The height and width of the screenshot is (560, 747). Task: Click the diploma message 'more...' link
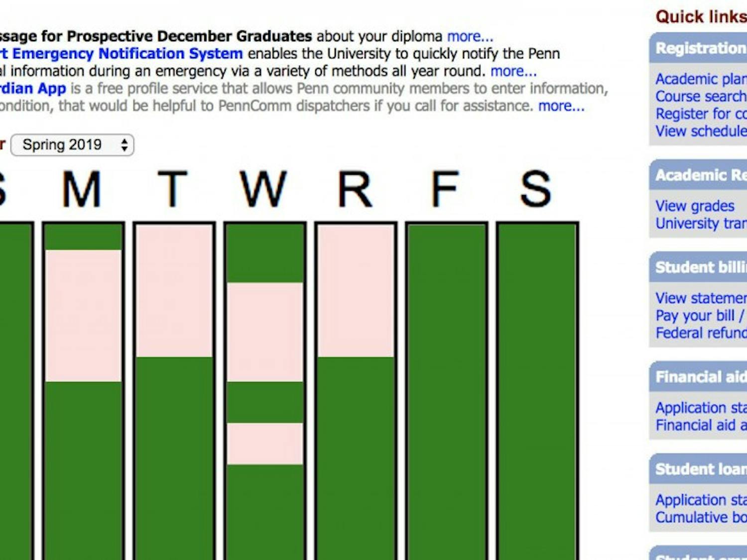tap(470, 36)
